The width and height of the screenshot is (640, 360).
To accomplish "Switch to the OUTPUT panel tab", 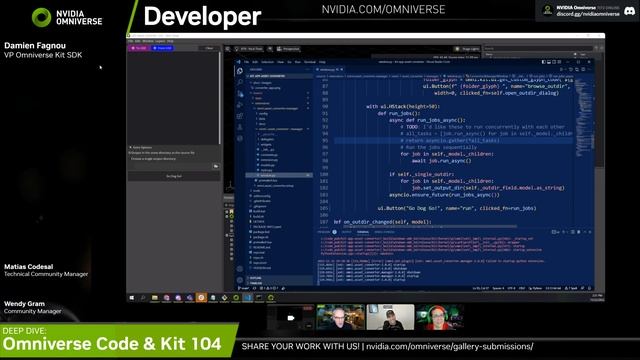I will (x=346, y=232).
